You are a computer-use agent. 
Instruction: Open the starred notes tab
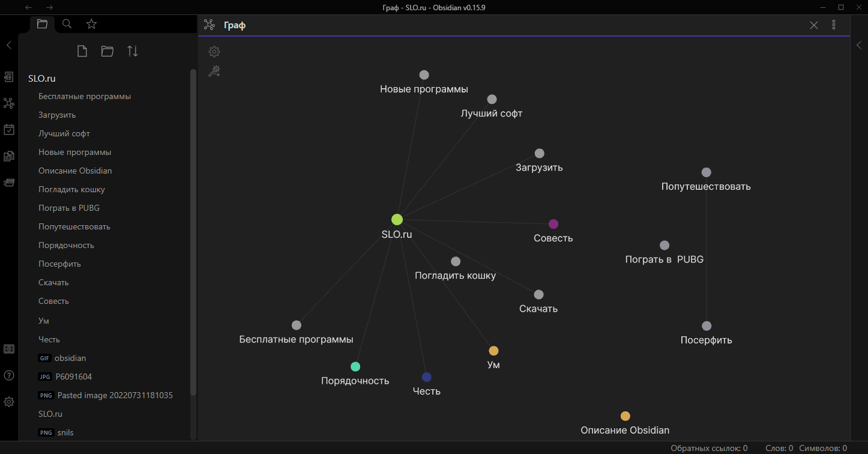pyautogui.click(x=91, y=24)
